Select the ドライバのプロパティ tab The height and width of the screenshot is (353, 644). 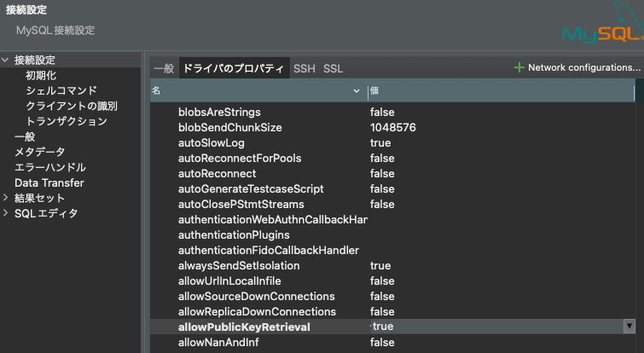coord(233,68)
